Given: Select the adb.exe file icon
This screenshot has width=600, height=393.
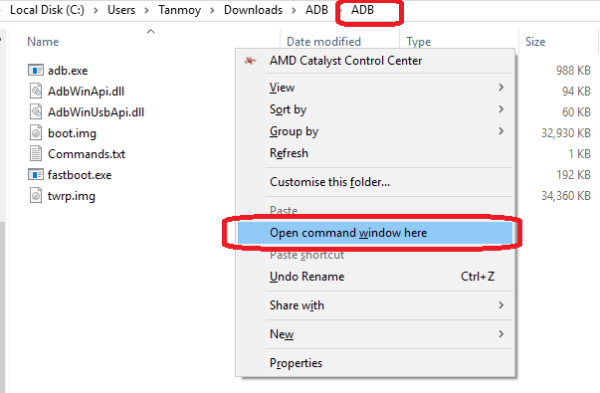Looking at the screenshot, I should tap(36, 70).
